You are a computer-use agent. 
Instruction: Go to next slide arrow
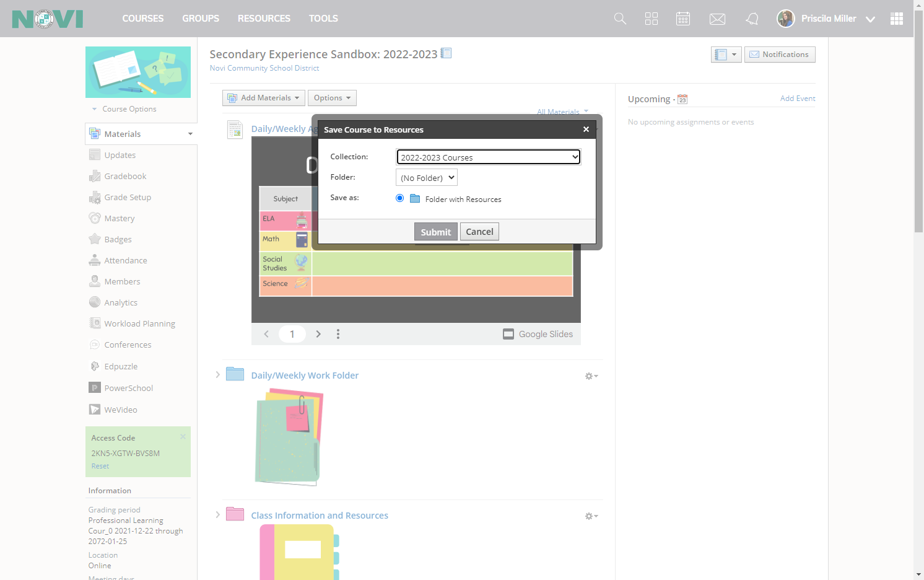[318, 334]
